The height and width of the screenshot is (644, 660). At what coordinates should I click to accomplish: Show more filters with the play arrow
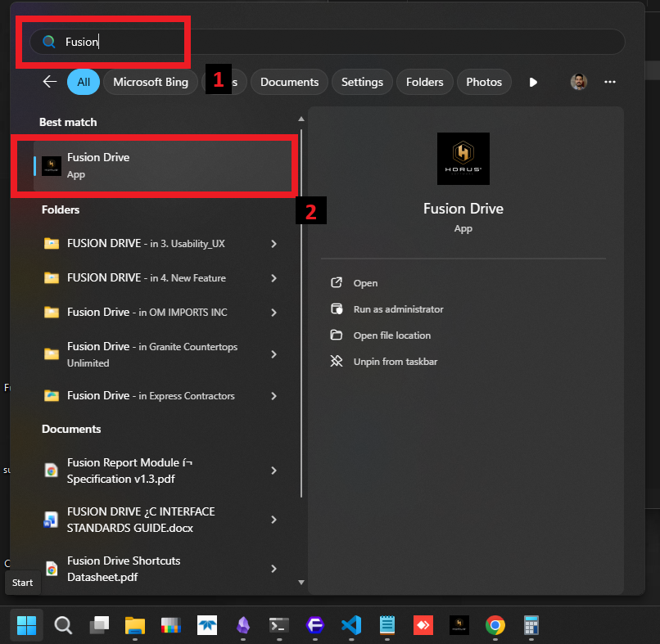click(533, 82)
